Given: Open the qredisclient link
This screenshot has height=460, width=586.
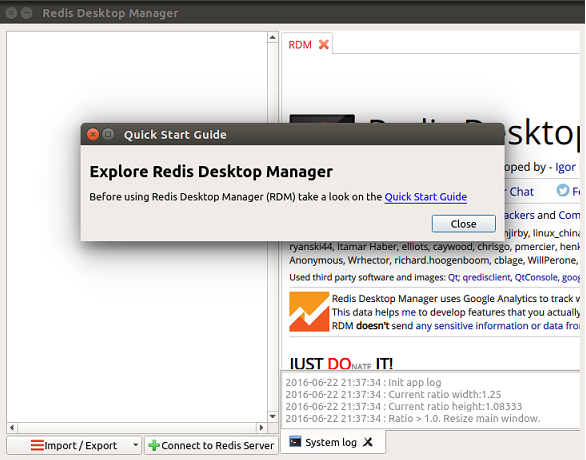Looking at the screenshot, I should point(486,277).
